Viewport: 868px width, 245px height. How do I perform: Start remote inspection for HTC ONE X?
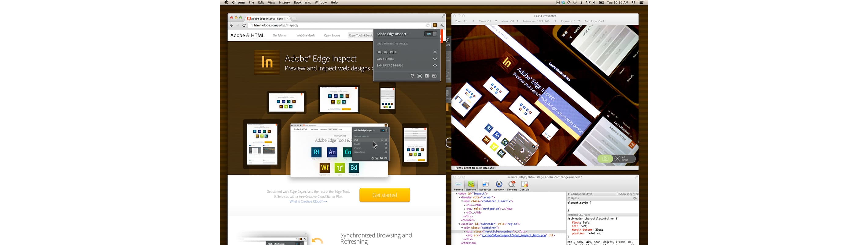(435, 52)
